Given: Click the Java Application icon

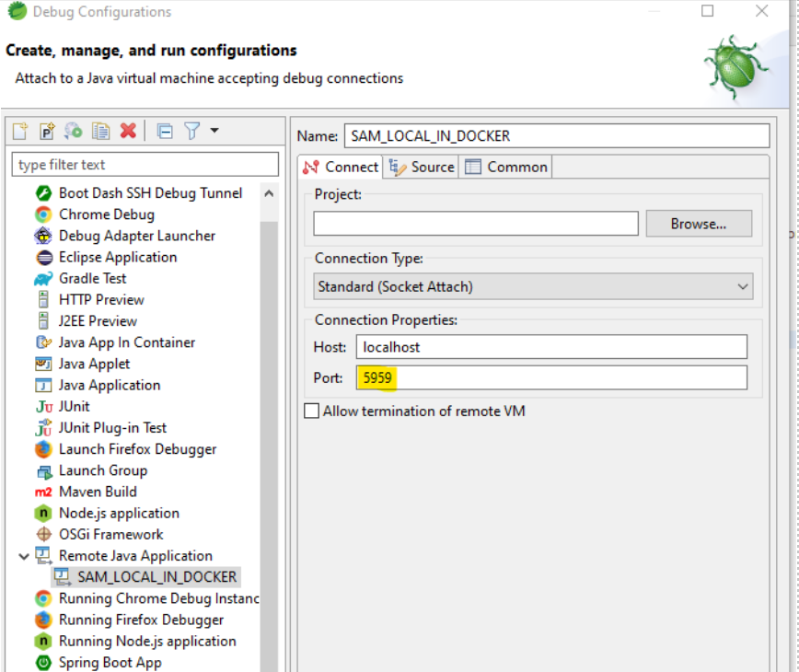Looking at the screenshot, I should (x=43, y=385).
